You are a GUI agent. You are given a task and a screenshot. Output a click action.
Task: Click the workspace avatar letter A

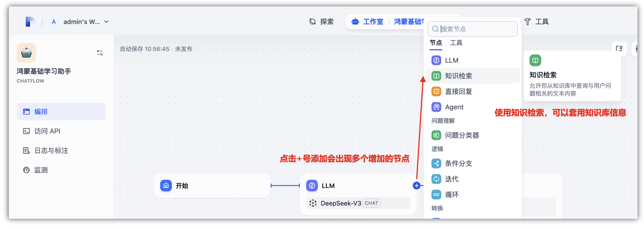click(x=54, y=22)
